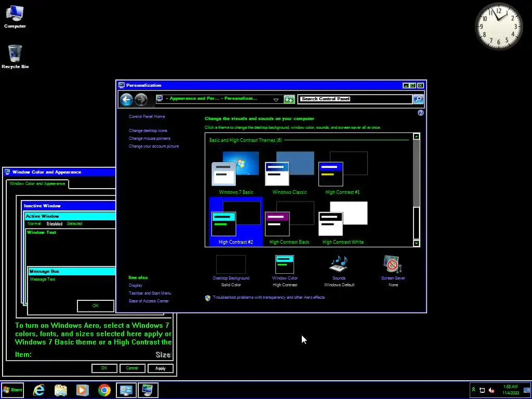Click Active Window title bar in preview

coord(70,217)
